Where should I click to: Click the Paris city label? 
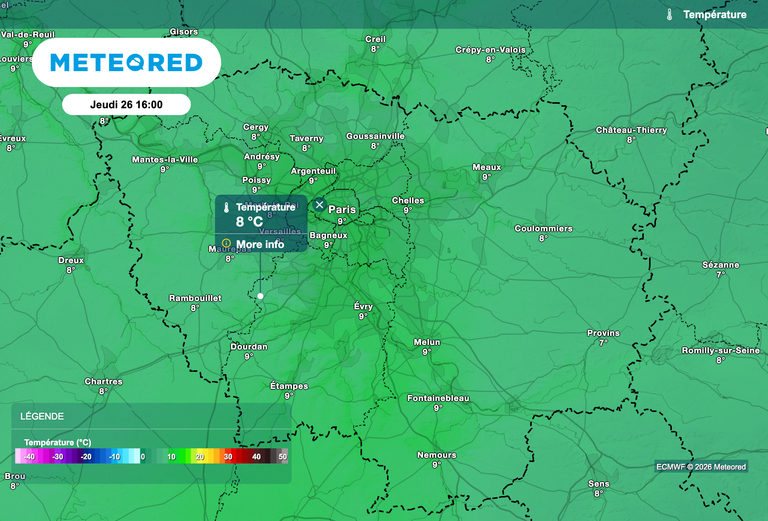[x=342, y=210]
